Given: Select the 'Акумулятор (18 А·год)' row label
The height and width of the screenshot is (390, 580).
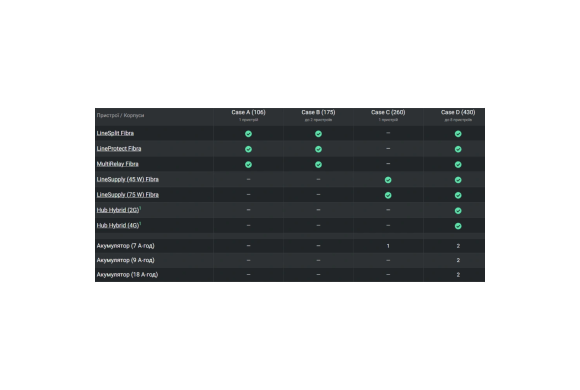Looking at the screenshot, I should [127, 275].
